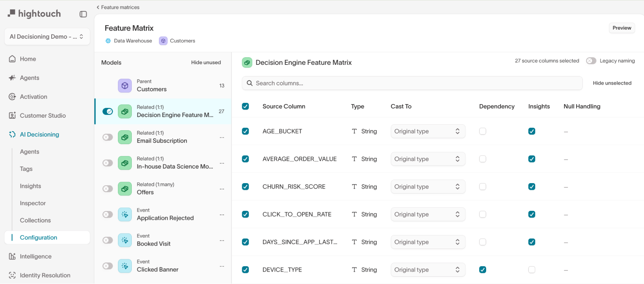Image resolution: width=644 pixels, height=284 pixels.
Task: Uncheck the Dependency box for DEVICE_TYPE
Action: 483,270
